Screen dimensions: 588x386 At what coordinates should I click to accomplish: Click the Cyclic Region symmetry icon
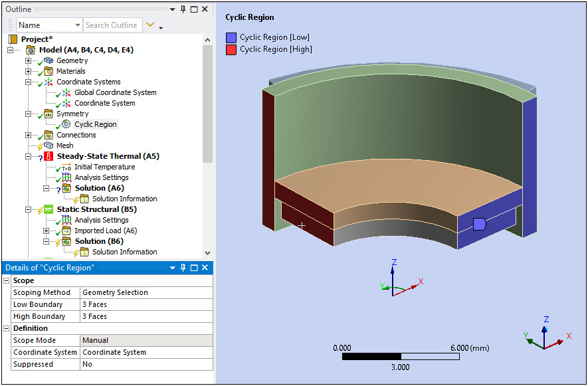pyautogui.click(x=66, y=124)
